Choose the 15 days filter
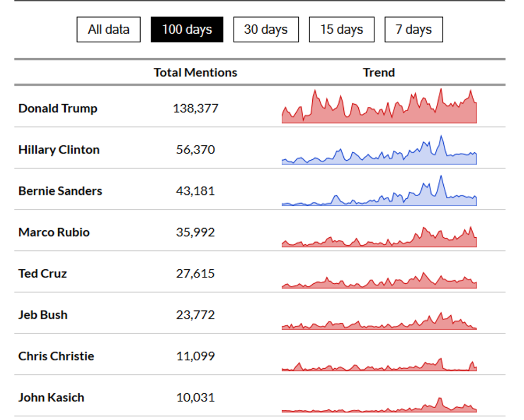The height and width of the screenshot is (420, 524). click(342, 29)
